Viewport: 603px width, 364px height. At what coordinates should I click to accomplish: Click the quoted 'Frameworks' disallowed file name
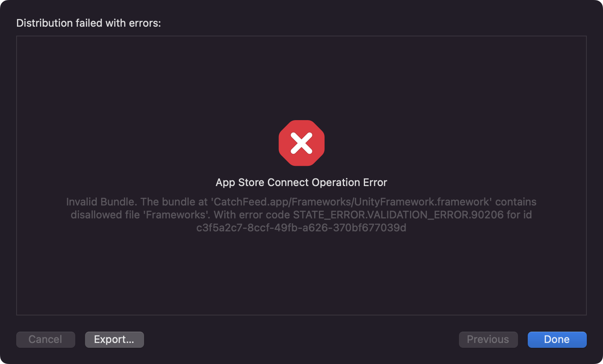tap(176, 215)
